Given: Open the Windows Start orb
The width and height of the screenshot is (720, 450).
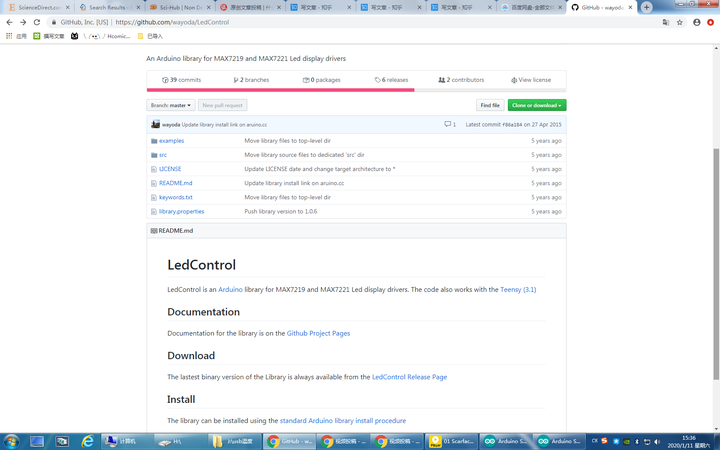Looking at the screenshot, I should click(x=11, y=441).
